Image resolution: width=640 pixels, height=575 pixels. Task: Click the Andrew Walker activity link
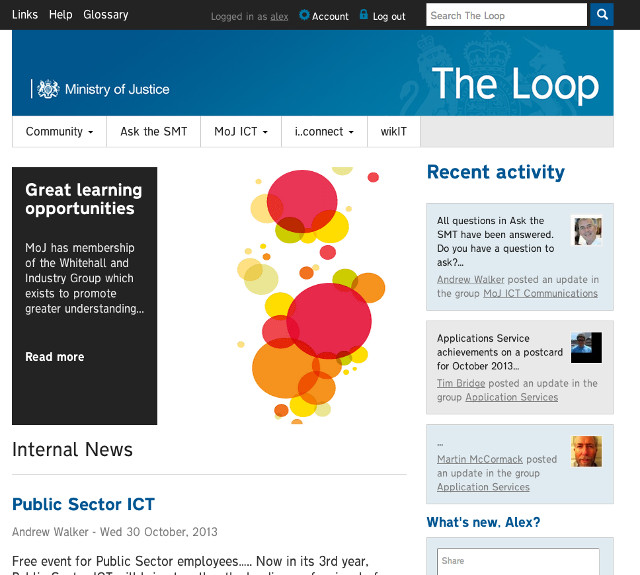471,280
